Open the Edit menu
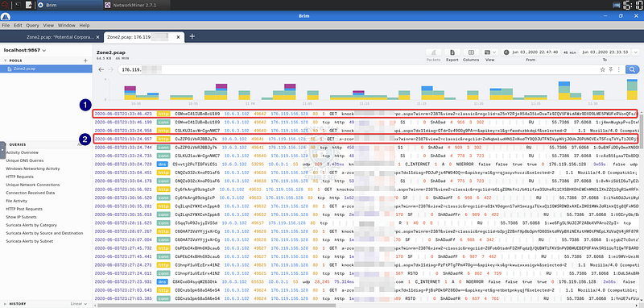Viewport: 644px width, 308px height. click(x=18, y=25)
